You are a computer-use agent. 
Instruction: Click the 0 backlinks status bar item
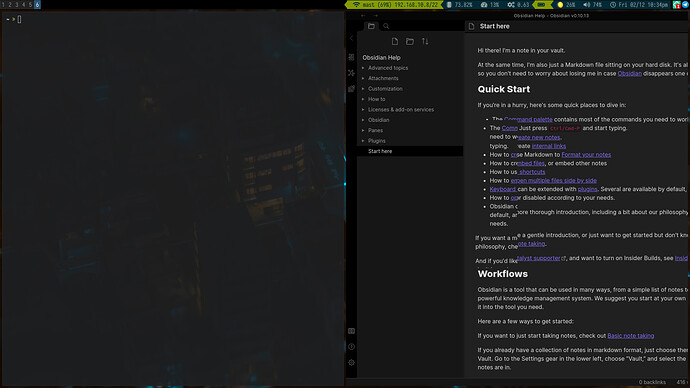point(652,382)
